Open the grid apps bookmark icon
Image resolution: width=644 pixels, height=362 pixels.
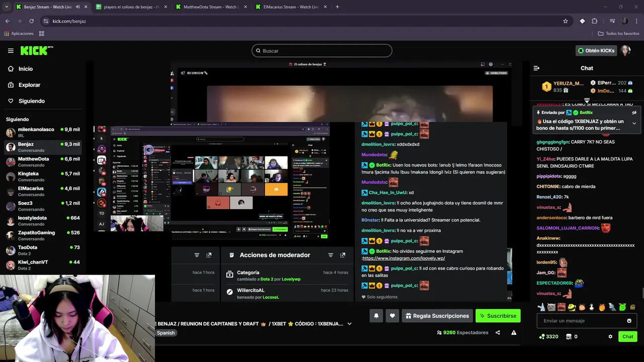[41, 34]
